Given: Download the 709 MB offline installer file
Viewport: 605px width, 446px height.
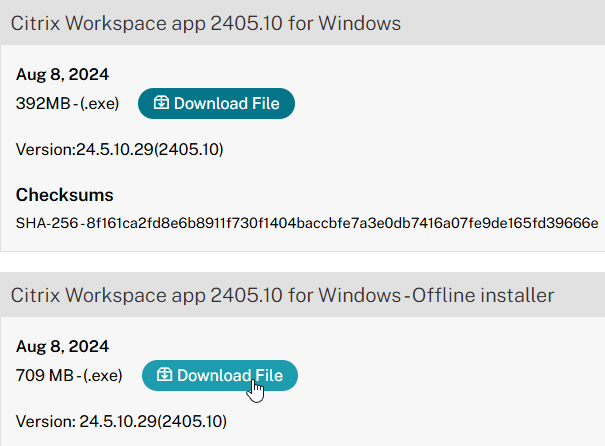Looking at the screenshot, I should pyautogui.click(x=220, y=375).
